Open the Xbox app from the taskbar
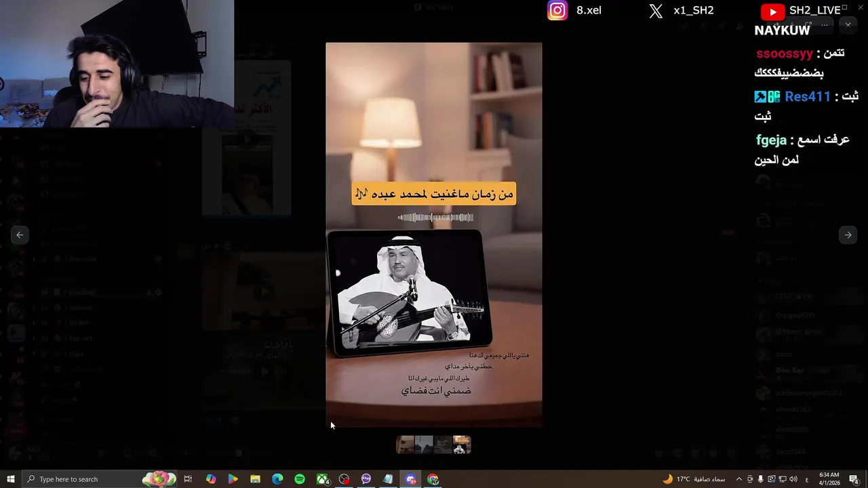Image resolution: width=868 pixels, height=488 pixels. pyautogui.click(x=322, y=479)
